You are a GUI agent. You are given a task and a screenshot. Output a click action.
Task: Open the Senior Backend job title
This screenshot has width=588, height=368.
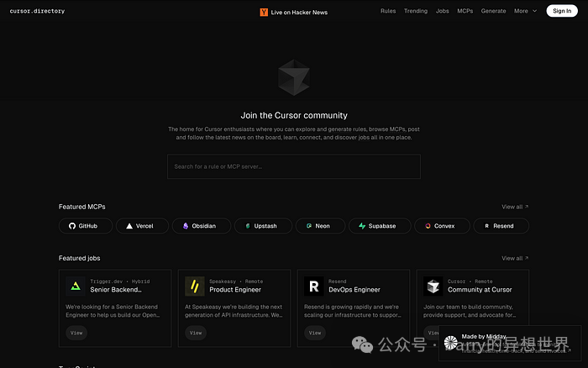(x=116, y=290)
